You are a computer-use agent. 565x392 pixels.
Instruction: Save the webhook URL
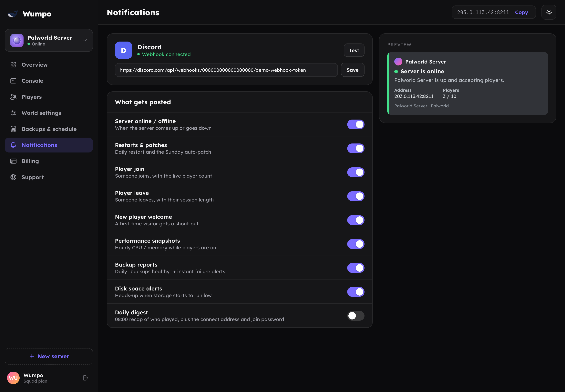click(x=352, y=70)
